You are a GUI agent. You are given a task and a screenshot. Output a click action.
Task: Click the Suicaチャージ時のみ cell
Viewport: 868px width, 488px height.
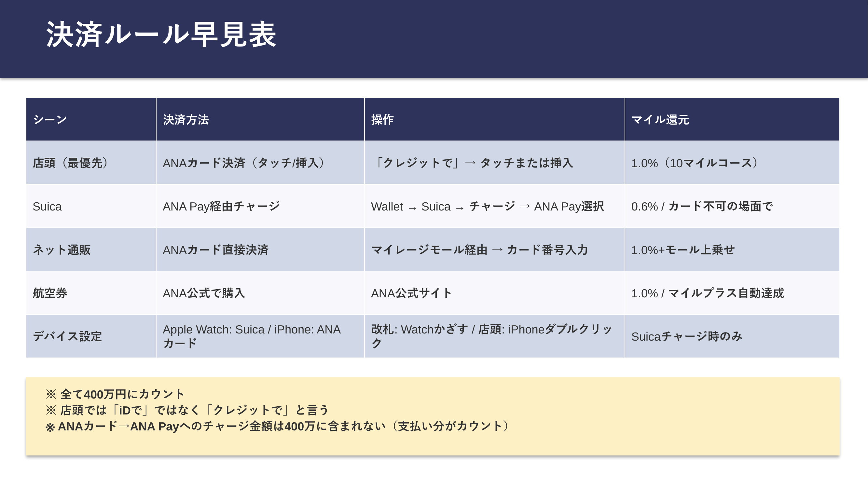(x=687, y=336)
